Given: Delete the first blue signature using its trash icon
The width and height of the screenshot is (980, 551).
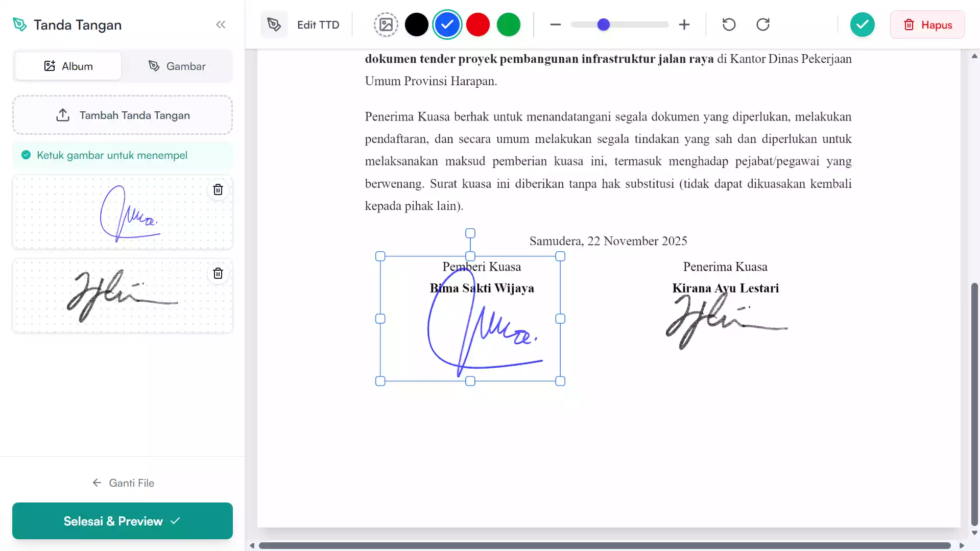Looking at the screenshot, I should click(x=218, y=189).
